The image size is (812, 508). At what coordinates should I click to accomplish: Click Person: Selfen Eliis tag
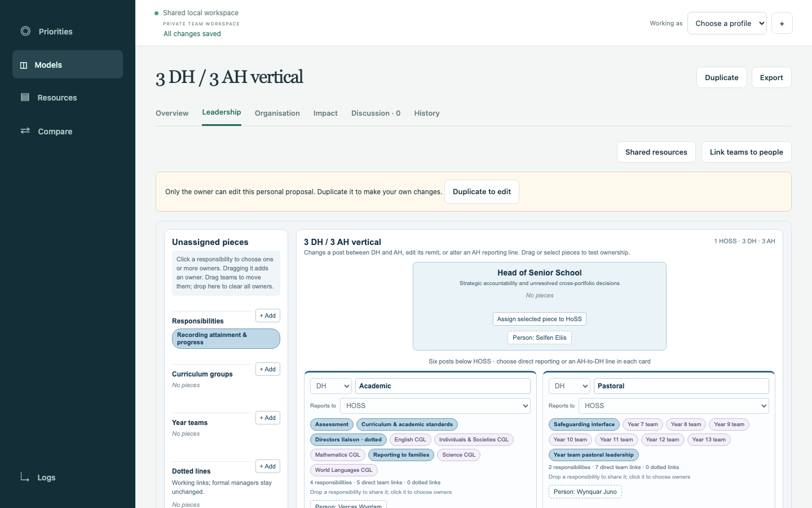click(x=539, y=338)
